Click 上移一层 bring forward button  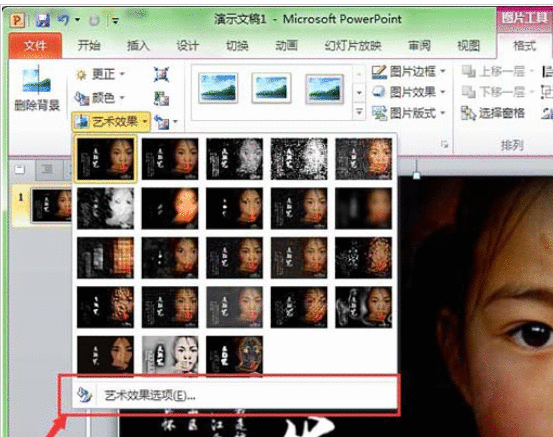(497, 72)
